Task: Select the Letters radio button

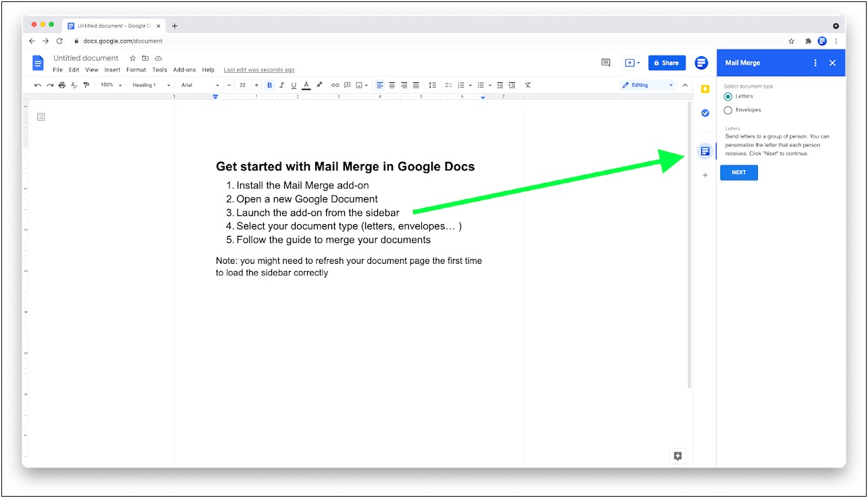Action: pyautogui.click(x=728, y=96)
